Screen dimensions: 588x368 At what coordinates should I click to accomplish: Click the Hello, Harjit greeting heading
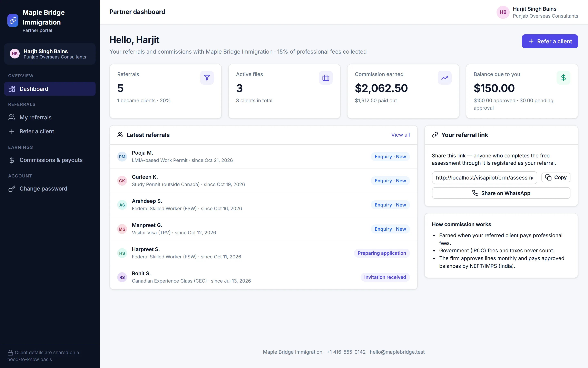pyautogui.click(x=134, y=40)
